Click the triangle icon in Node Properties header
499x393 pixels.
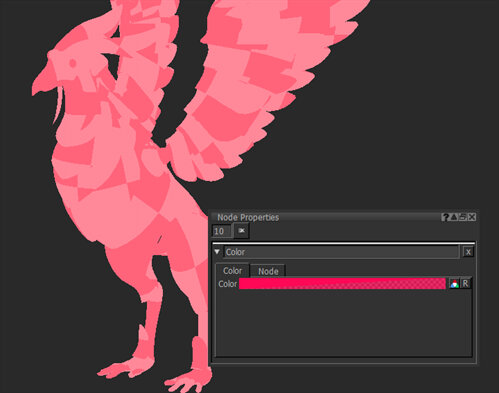point(453,217)
